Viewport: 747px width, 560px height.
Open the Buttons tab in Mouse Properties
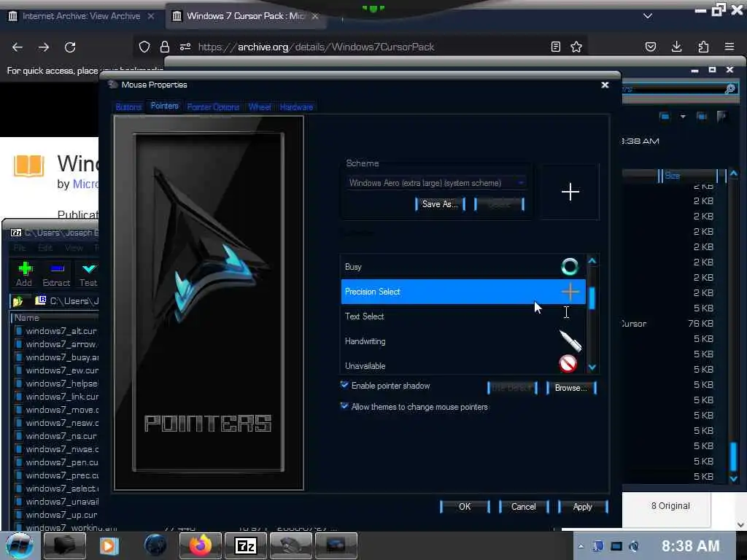(128, 106)
